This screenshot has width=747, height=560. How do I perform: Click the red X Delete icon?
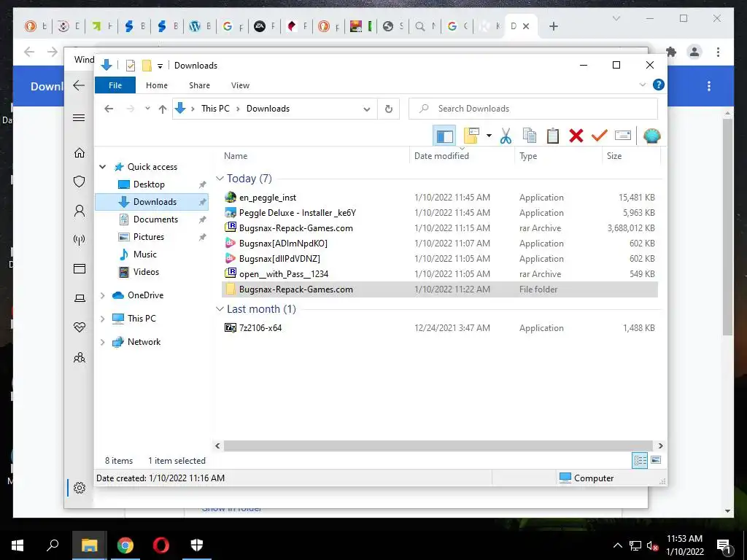[x=576, y=136]
